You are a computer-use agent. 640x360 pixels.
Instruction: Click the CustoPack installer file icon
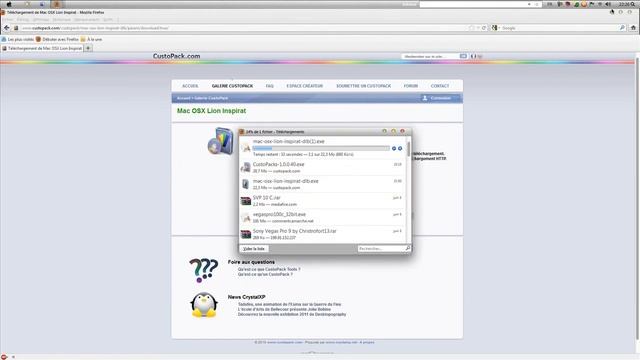(246, 167)
